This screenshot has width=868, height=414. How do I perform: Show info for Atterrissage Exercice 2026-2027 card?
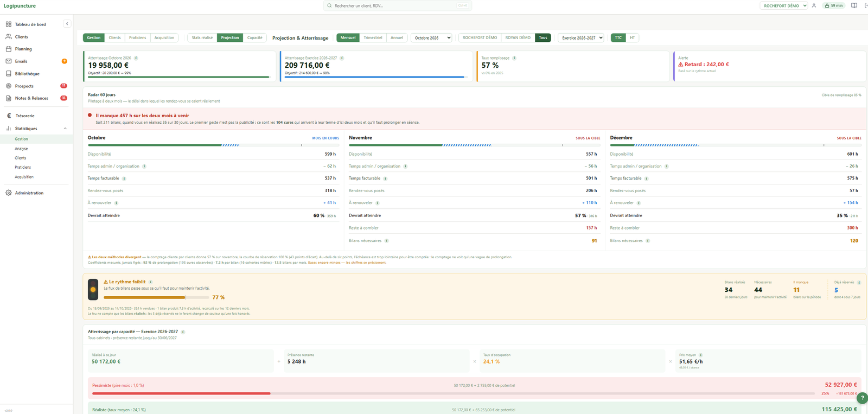coord(342,58)
